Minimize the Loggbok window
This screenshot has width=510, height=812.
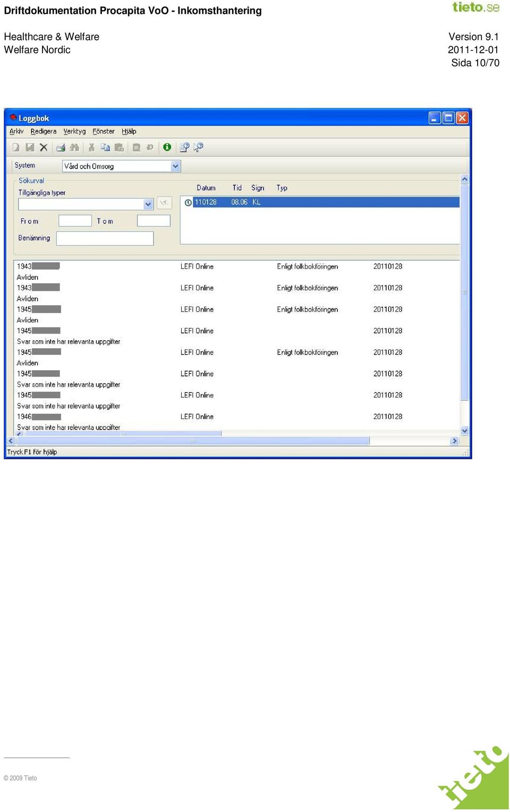pos(435,118)
